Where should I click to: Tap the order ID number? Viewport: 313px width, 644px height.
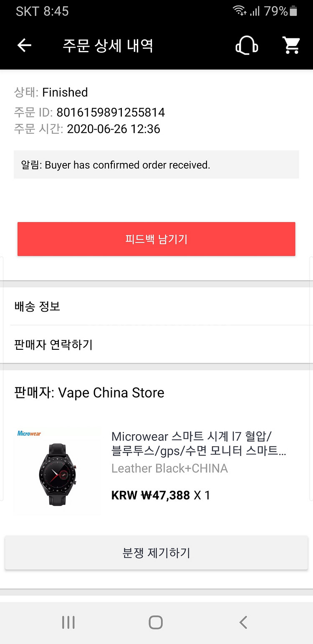pyautogui.click(x=111, y=112)
